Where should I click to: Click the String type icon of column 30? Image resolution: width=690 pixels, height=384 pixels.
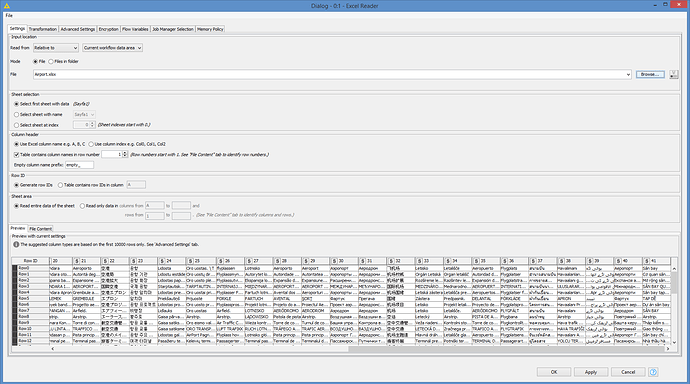pos(334,261)
